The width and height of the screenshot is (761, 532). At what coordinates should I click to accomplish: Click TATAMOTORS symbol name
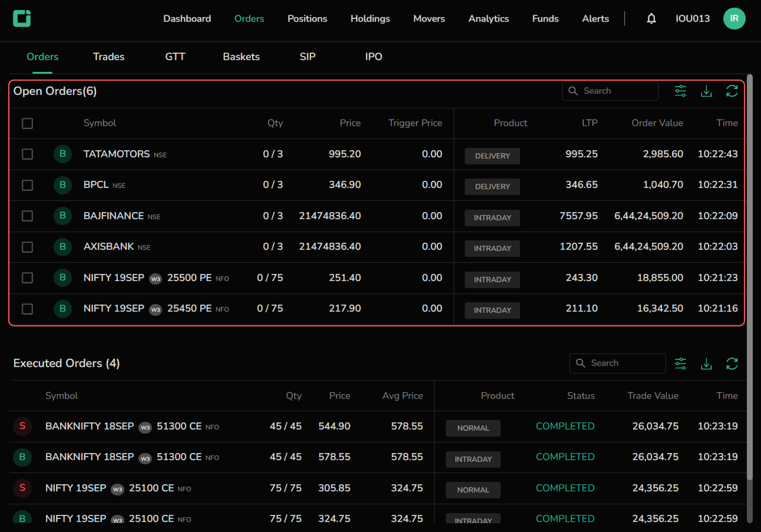[117, 154]
